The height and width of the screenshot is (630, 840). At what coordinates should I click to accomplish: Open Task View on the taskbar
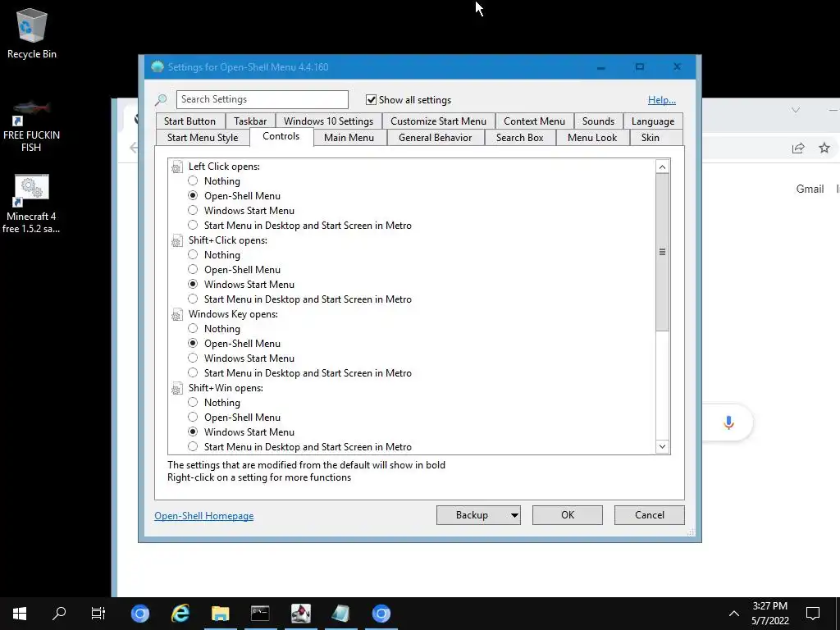[98, 614]
